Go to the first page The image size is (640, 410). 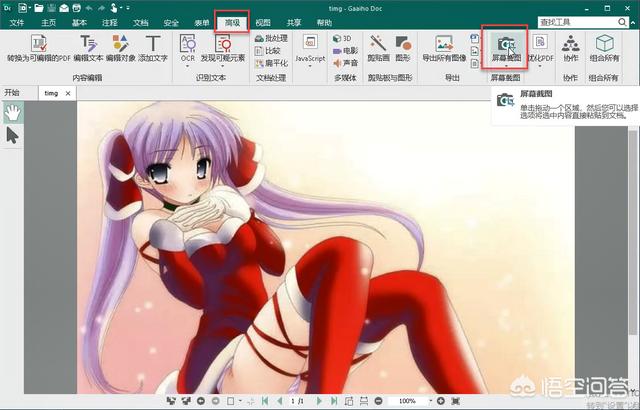tap(264, 401)
